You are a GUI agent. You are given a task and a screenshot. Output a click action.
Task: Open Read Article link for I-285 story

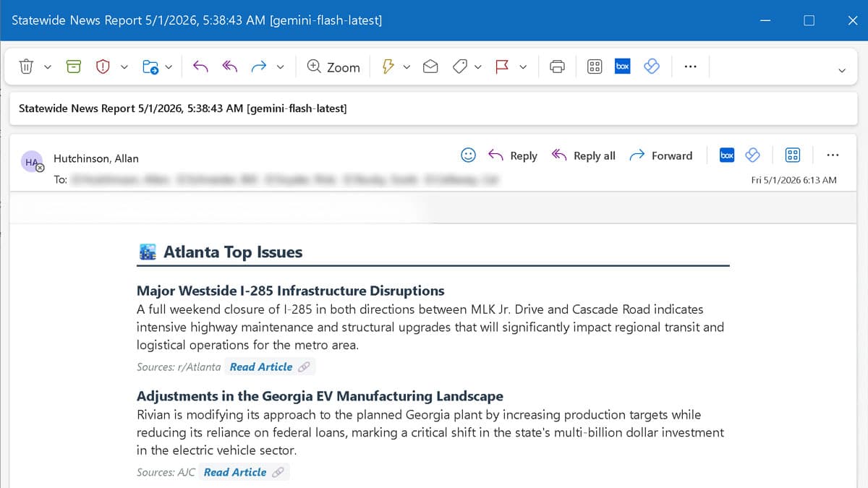coord(261,367)
